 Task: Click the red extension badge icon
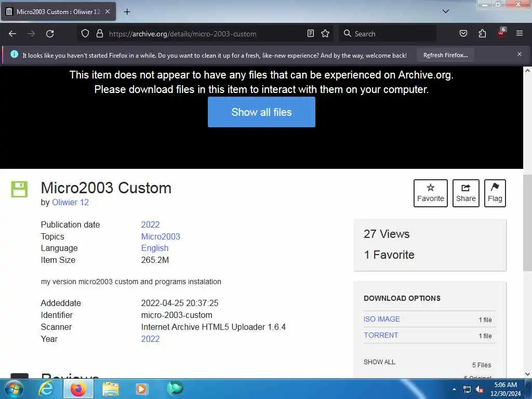tap(501, 33)
